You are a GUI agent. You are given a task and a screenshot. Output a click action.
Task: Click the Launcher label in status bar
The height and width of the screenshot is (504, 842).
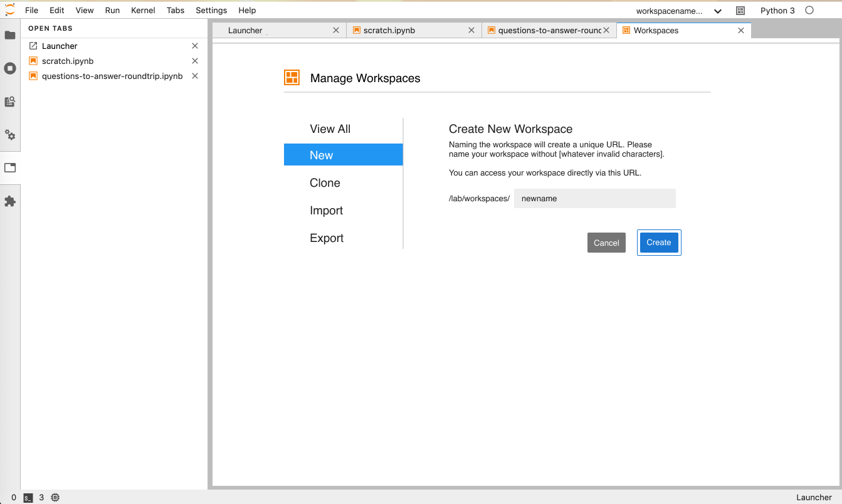814,498
